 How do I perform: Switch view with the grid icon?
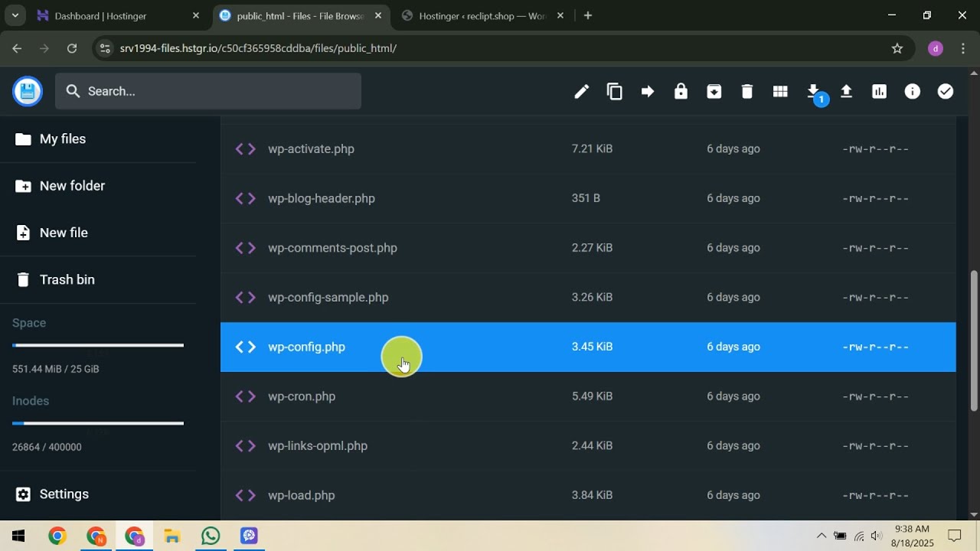tap(780, 92)
